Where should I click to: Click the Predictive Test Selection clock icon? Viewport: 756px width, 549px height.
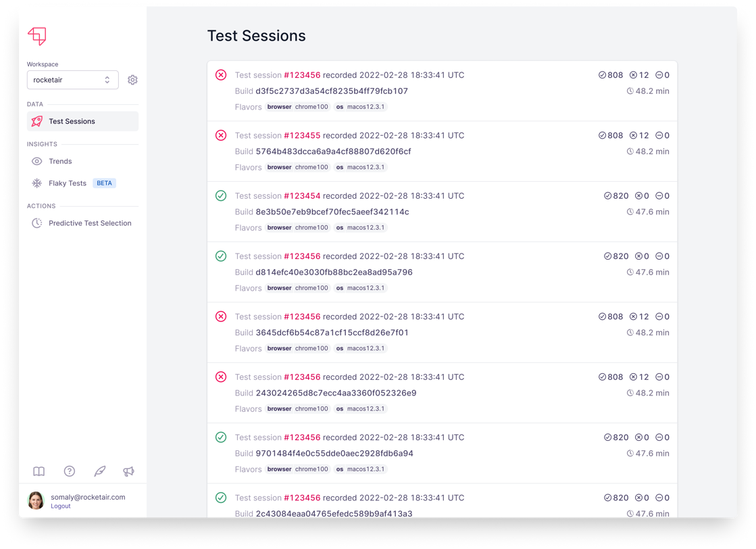click(x=38, y=223)
